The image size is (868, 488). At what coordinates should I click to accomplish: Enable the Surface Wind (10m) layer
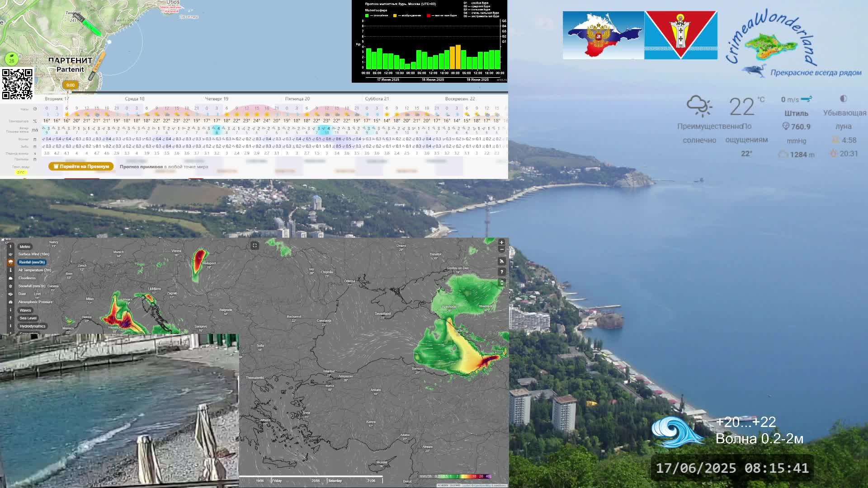(34, 254)
